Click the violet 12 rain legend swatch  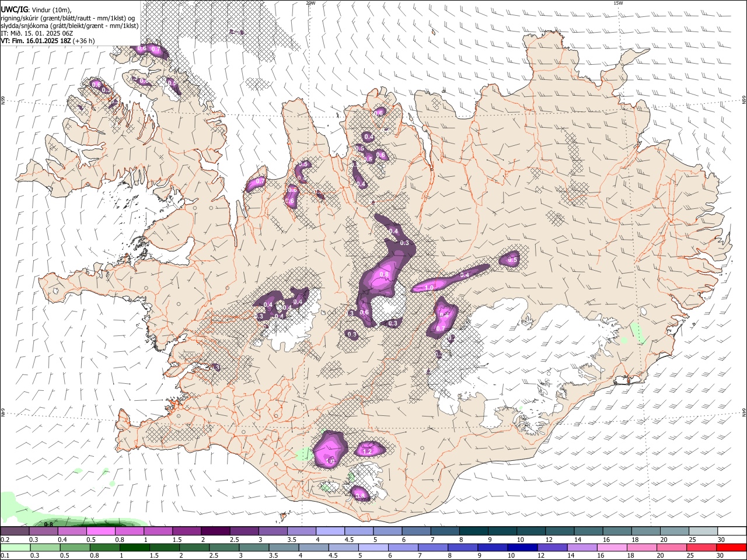[x=551, y=548]
